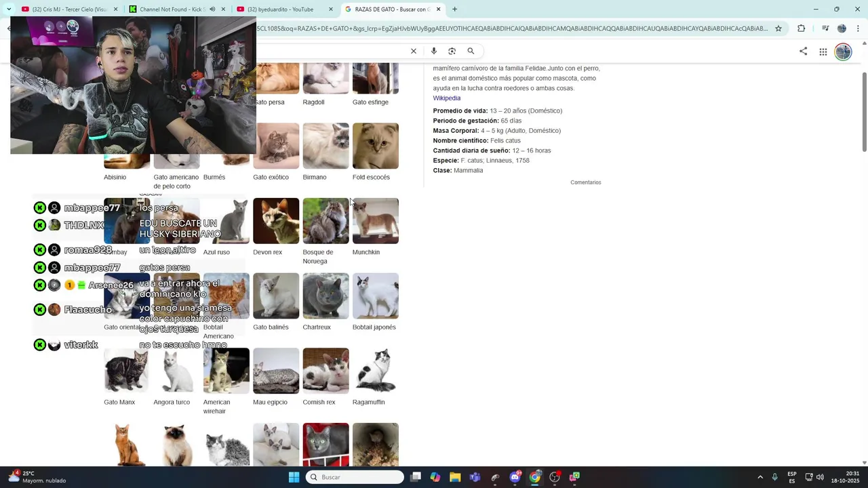
Task: Open the Nombre científico link
Action: 460,140
